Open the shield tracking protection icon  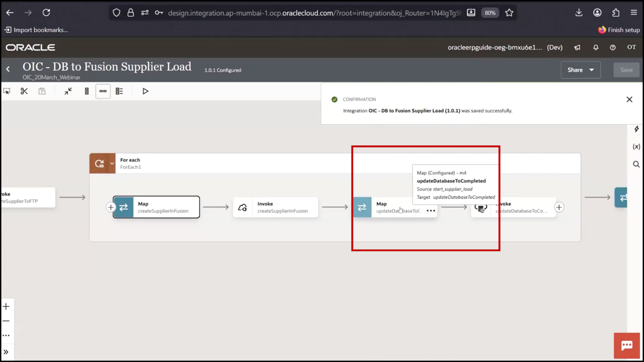coord(116,13)
